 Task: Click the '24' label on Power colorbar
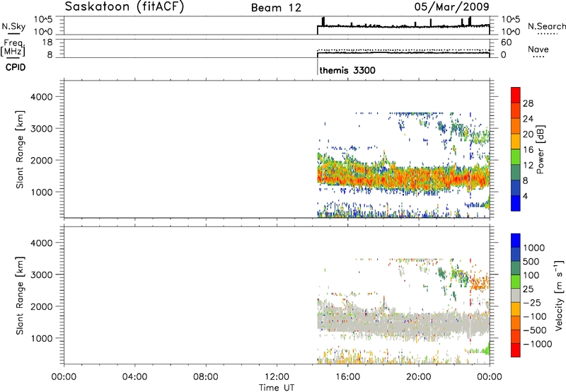click(528, 119)
